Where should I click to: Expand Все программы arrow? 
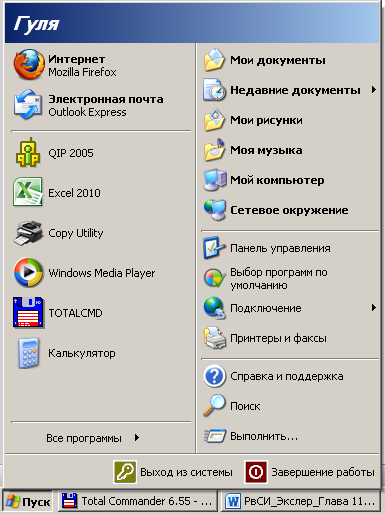137,438
